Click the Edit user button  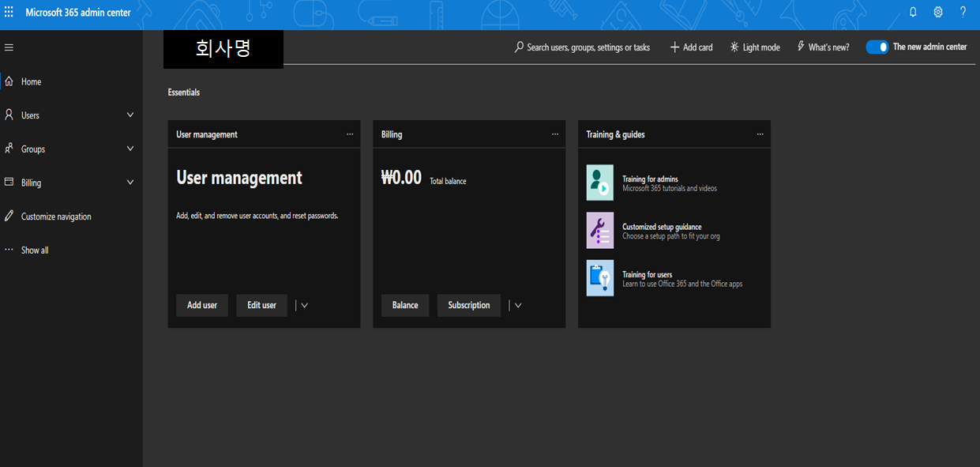coord(261,305)
